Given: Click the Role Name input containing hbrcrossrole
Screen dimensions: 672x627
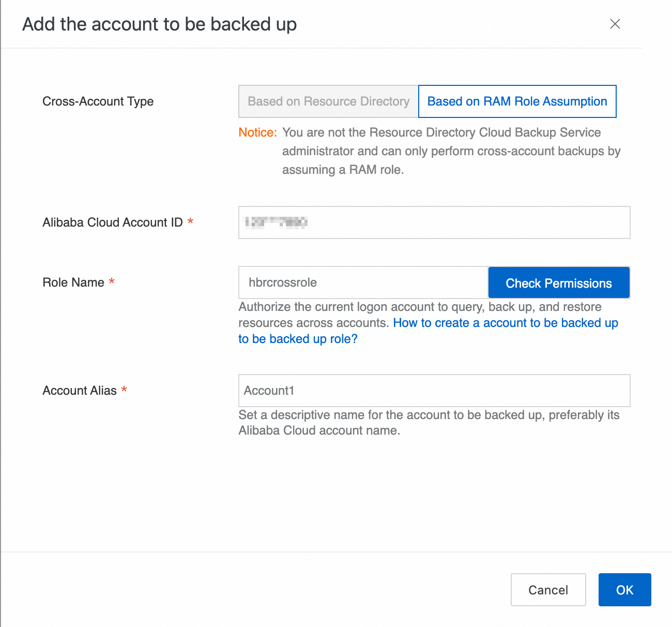Looking at the screenshot, I should [363, 282].
